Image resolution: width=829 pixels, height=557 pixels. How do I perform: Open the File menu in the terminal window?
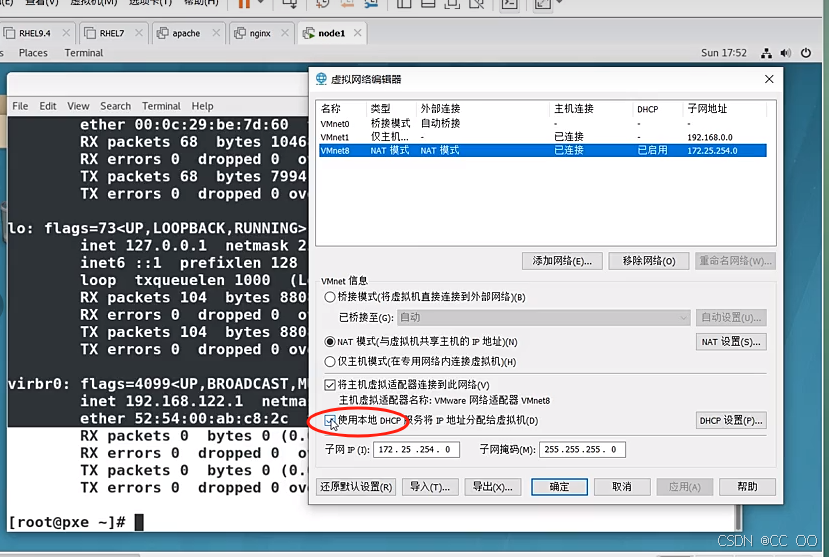tap(20, 106)
